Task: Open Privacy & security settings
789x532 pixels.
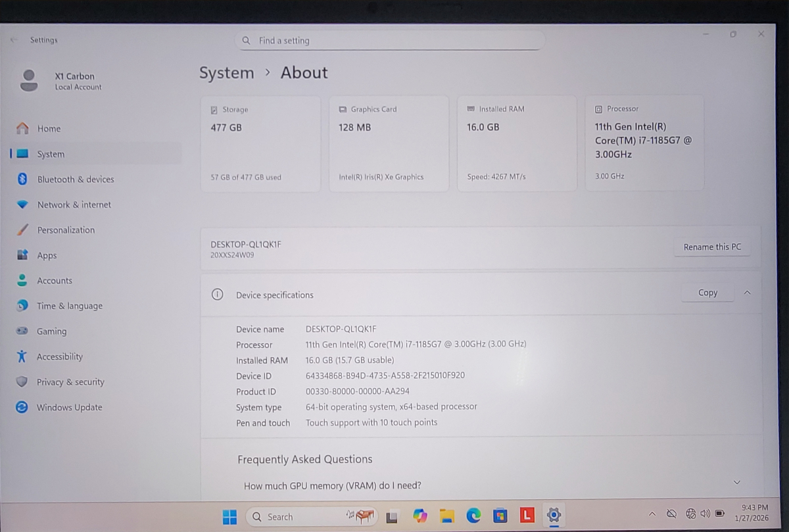Action: [70, 382]
